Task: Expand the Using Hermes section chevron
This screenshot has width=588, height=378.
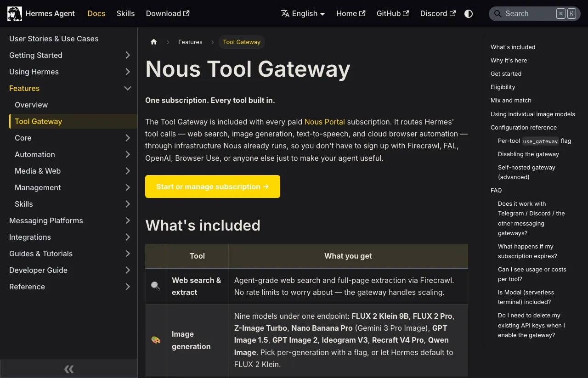Action: click(x=128, y=72)
